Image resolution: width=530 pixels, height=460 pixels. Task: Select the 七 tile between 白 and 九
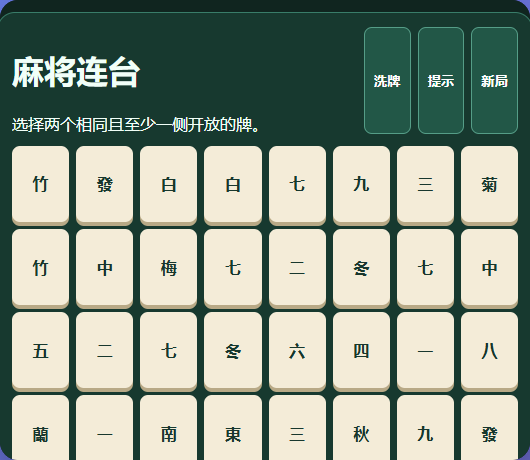tap(297, 185)
